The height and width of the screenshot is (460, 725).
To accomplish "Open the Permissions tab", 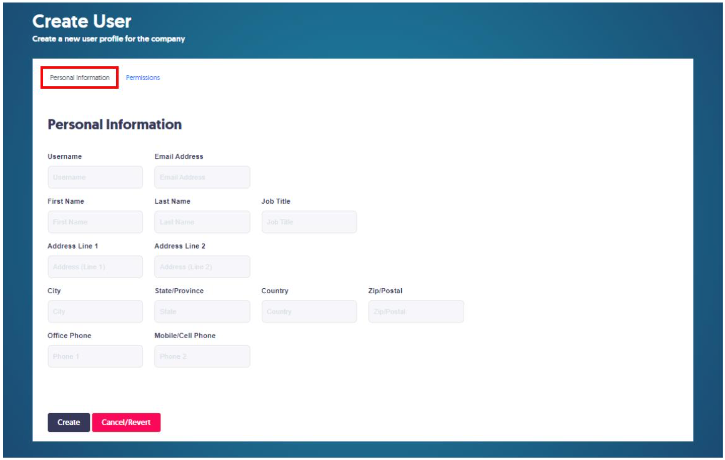I will pyautogui.click(x=143, y=78).
